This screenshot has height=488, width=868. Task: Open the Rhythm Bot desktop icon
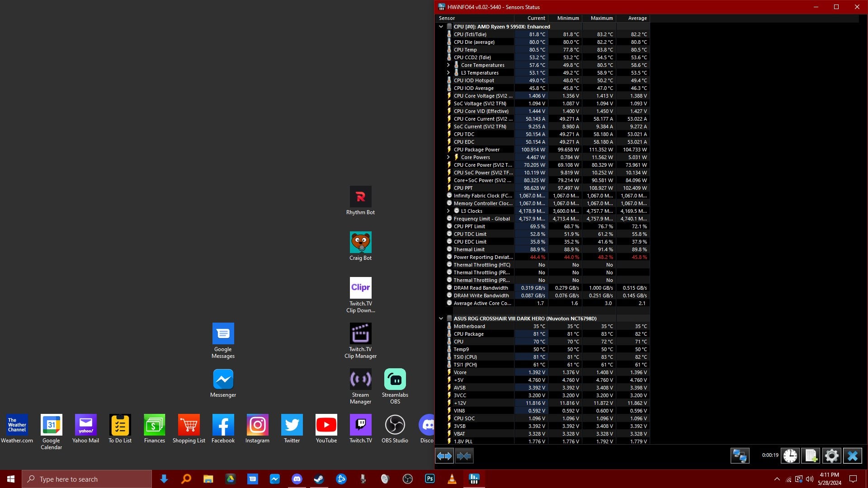click(x=360, y=201)
